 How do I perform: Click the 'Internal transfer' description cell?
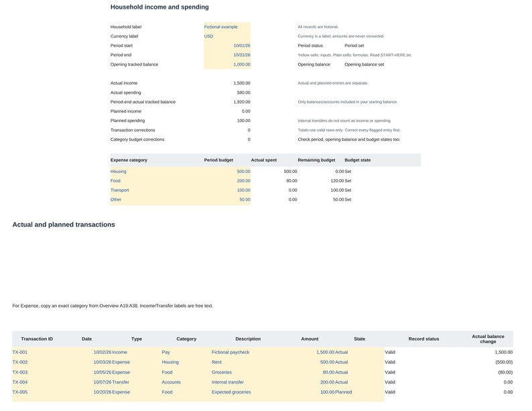click(x=228, y=382)
